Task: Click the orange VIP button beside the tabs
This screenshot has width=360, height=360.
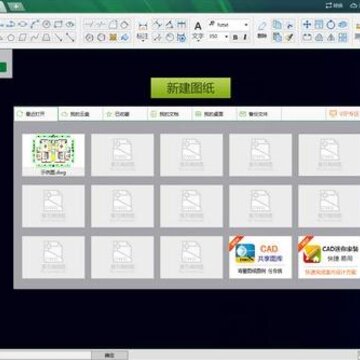Action: point(343,114)
